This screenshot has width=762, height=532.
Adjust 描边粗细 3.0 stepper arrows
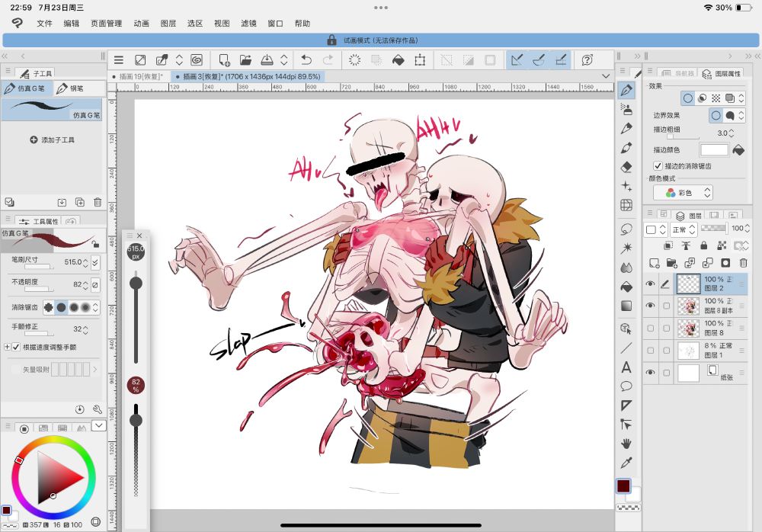point(732,133)
